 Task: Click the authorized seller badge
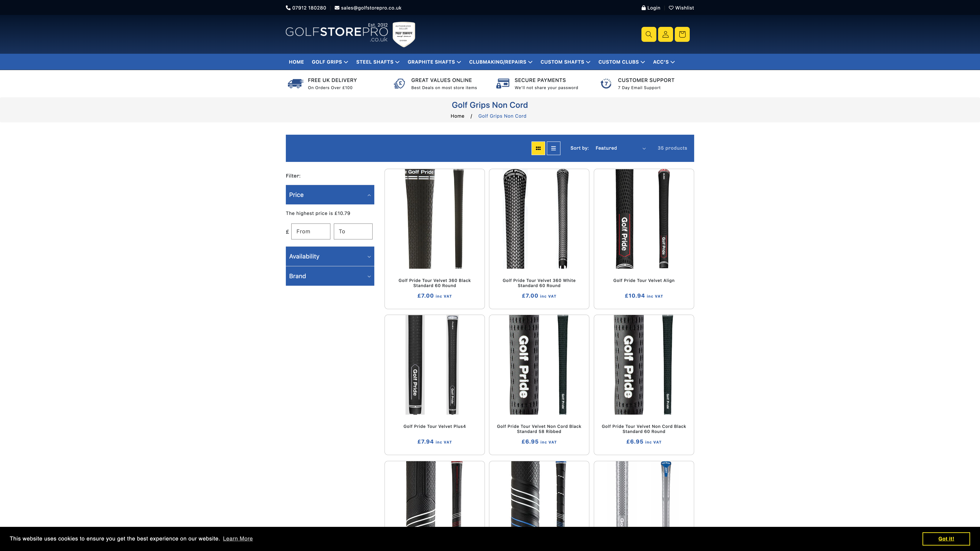404,34
